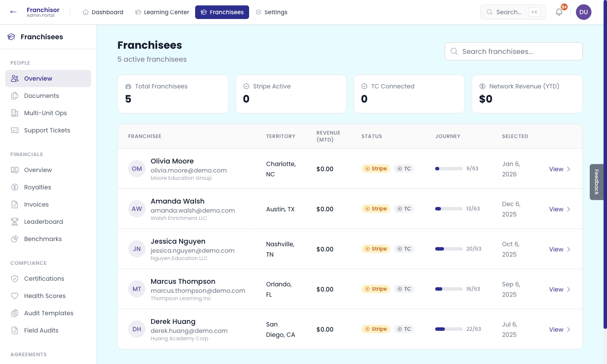The height and width of the screenshot is (364, 607).
Task: Open the DU user avatar menu
Action: (x=583, y=12)
